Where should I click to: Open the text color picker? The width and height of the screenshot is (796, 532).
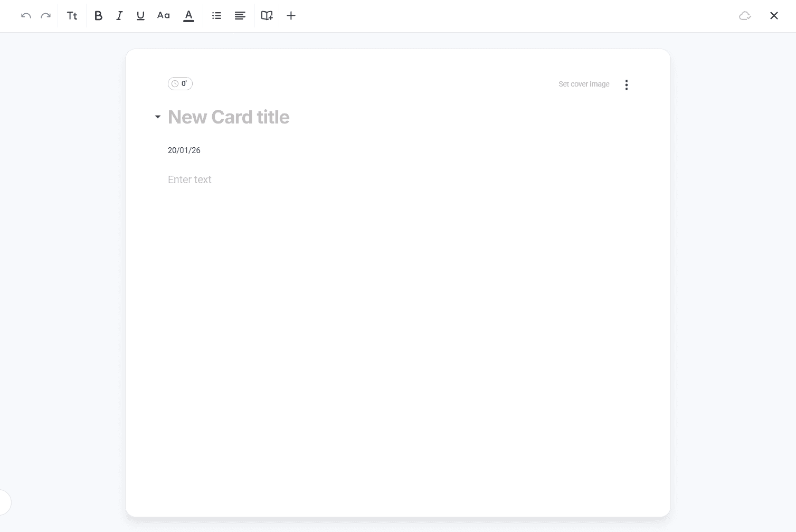tap(188, 16)
